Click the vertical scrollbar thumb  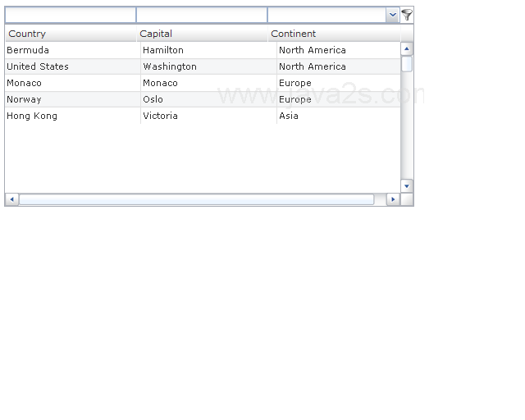click(x=407, y=64)
